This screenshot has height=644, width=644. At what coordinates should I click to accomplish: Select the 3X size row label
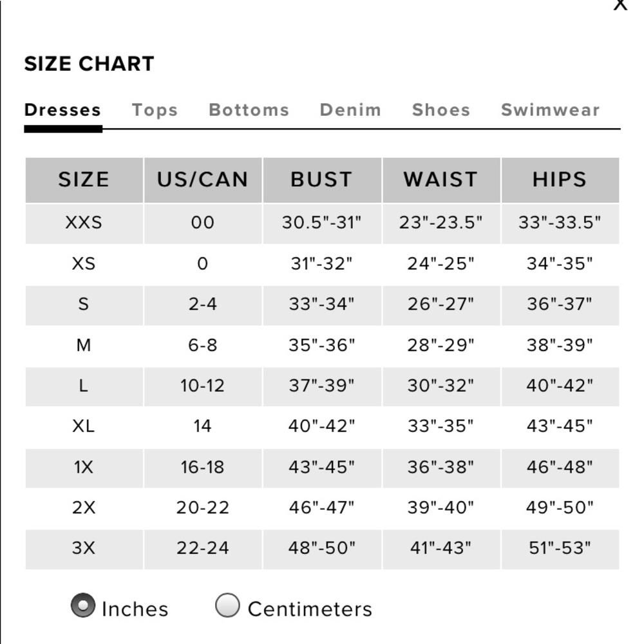[x=84, y=548]
